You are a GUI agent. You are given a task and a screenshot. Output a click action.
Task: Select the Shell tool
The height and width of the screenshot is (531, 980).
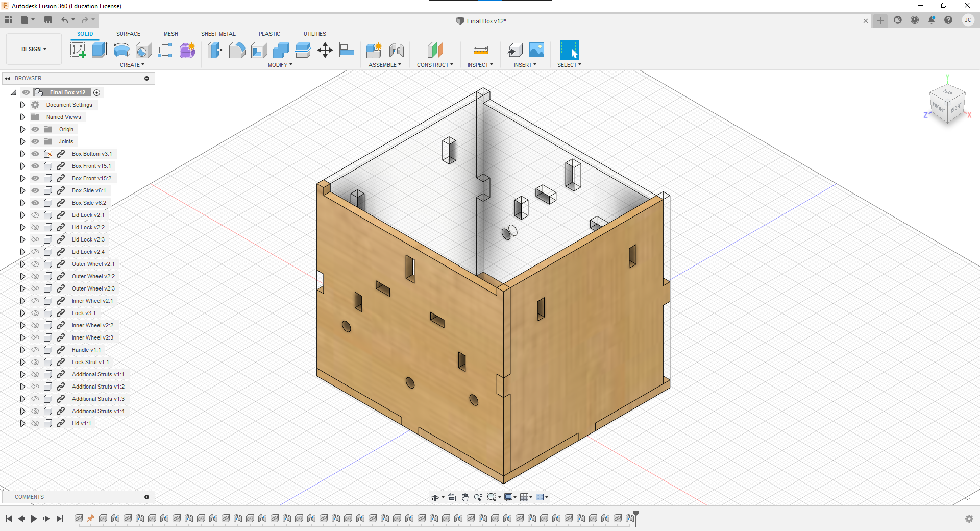[259, 50]
